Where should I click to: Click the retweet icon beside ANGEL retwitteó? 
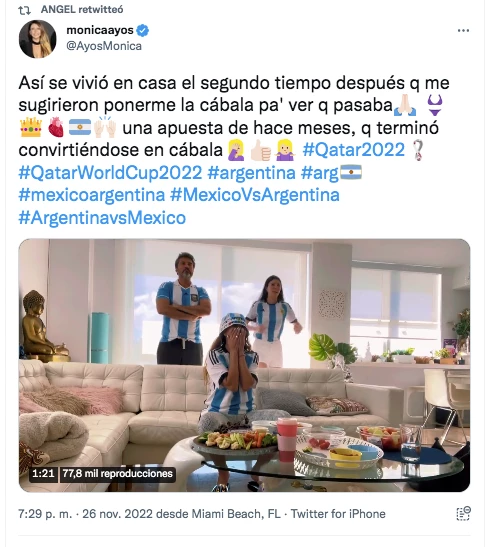[x=24, y=10]
